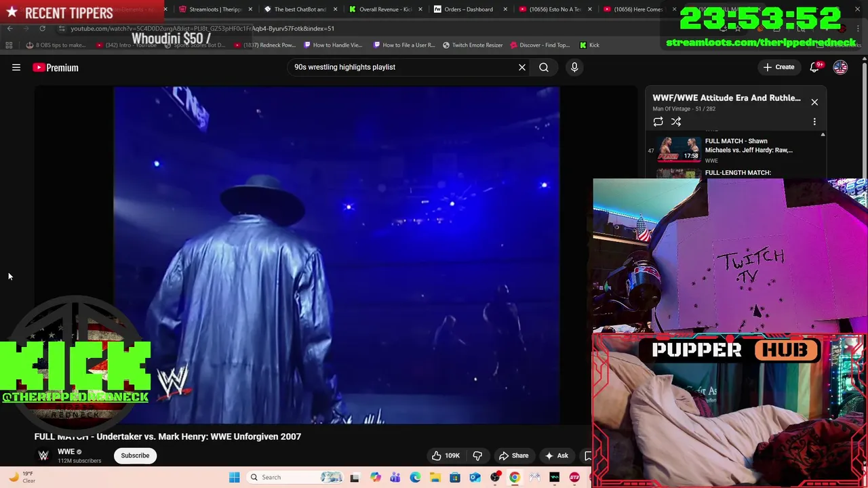Click the magnifier search button
The image size is (868, 488).
[x=544, y=67]
